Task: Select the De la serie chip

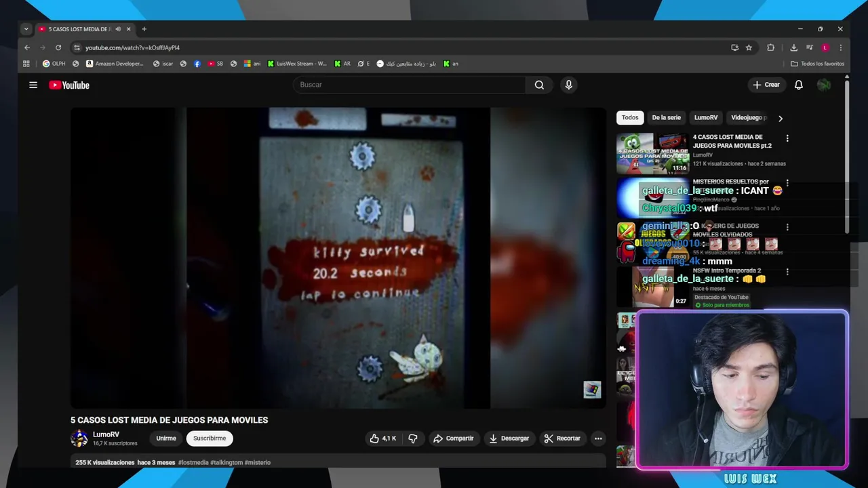Action: point(667,117)
